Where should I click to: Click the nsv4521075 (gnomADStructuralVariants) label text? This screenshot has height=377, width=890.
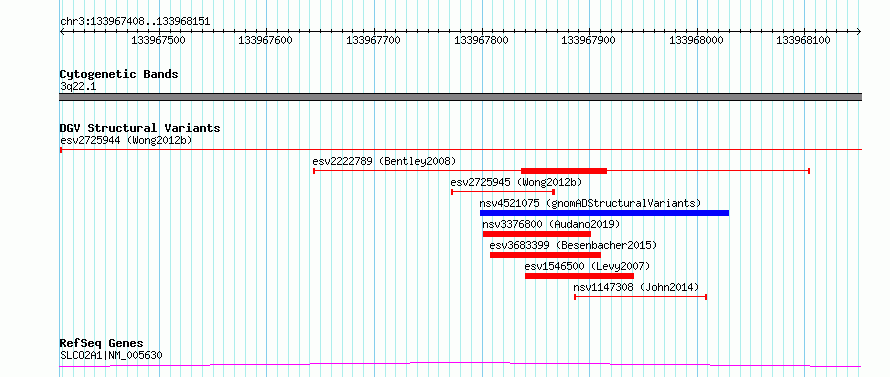coord(590,203)
